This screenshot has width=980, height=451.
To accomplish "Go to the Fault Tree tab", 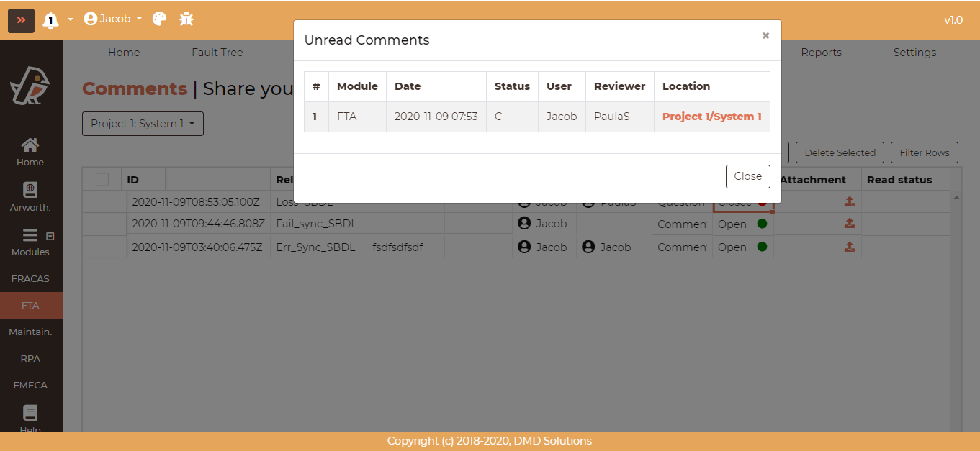I will (x=217, y=53).
